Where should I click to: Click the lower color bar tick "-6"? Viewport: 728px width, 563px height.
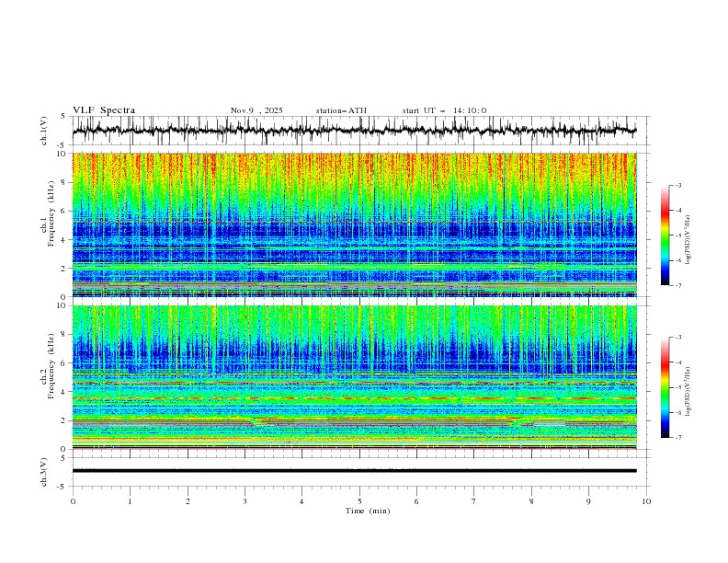pyautogui.click(x=677, y=412)
